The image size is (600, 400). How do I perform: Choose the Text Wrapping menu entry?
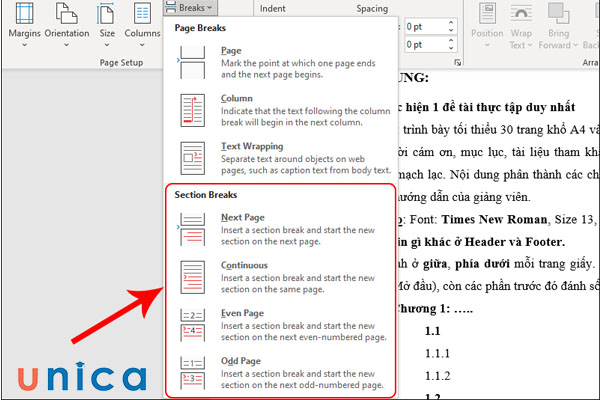[281, 158]
